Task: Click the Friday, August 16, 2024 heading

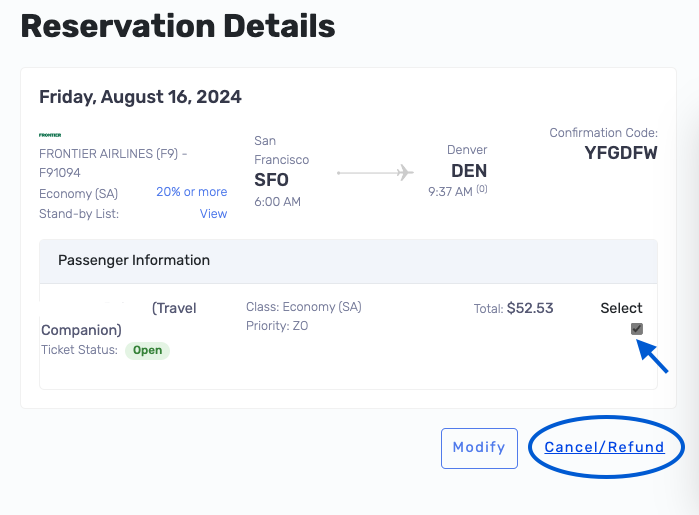Action: (x=140, y=97)
